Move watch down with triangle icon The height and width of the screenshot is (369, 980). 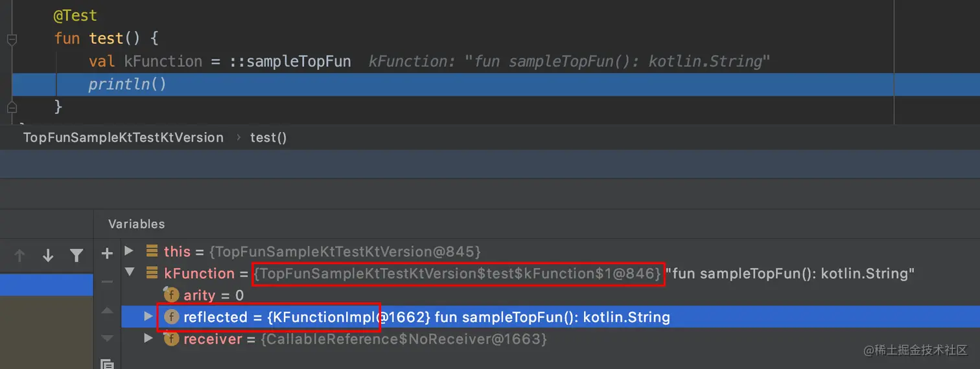(x=108, y=339)
